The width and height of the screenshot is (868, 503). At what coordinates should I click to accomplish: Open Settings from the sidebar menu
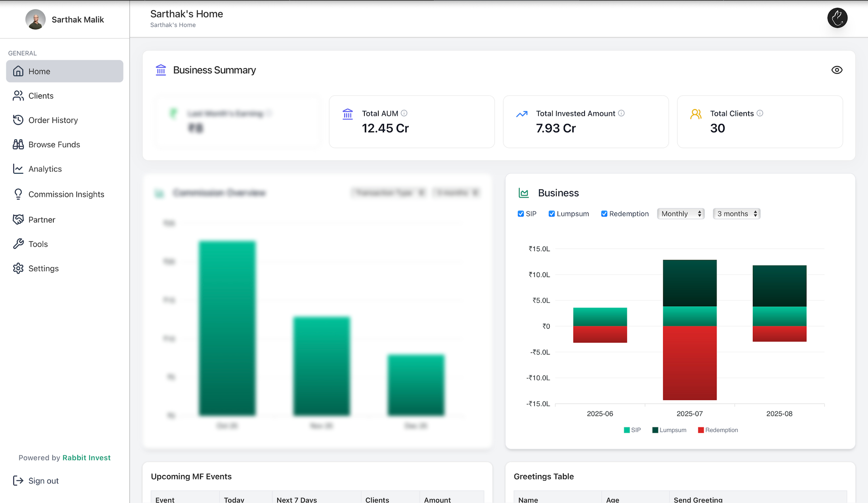(43, 268)
